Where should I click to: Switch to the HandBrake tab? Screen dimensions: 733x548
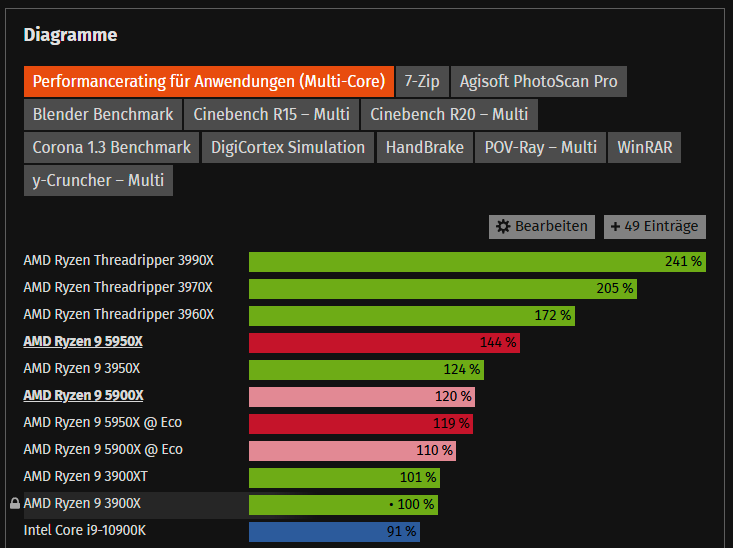coord(425,148)
